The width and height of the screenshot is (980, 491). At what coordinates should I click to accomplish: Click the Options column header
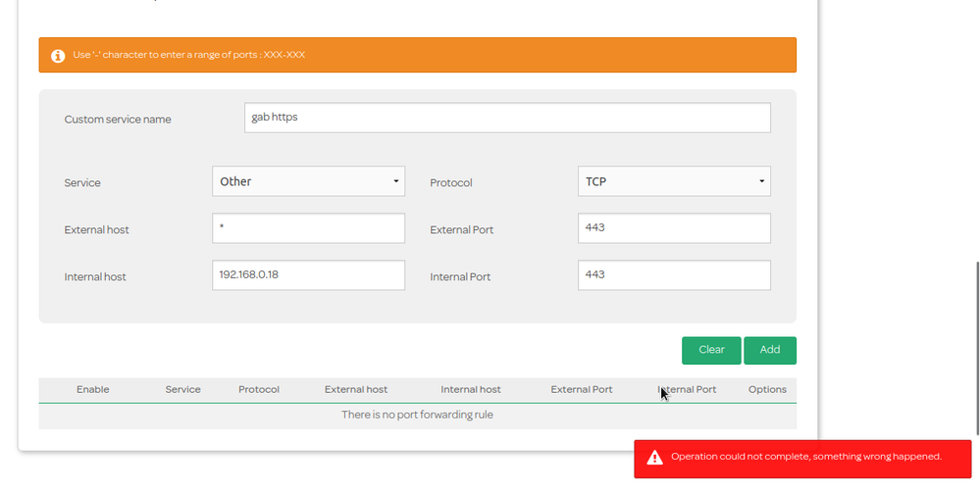pos(767,389)
